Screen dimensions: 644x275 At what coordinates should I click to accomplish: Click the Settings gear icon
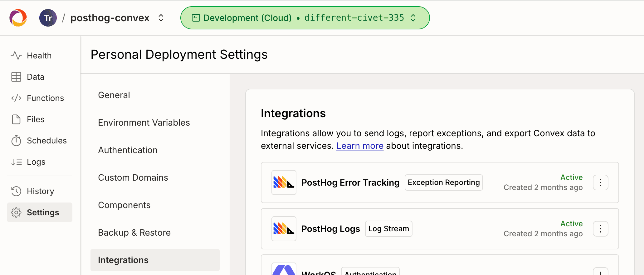point(16,212)
